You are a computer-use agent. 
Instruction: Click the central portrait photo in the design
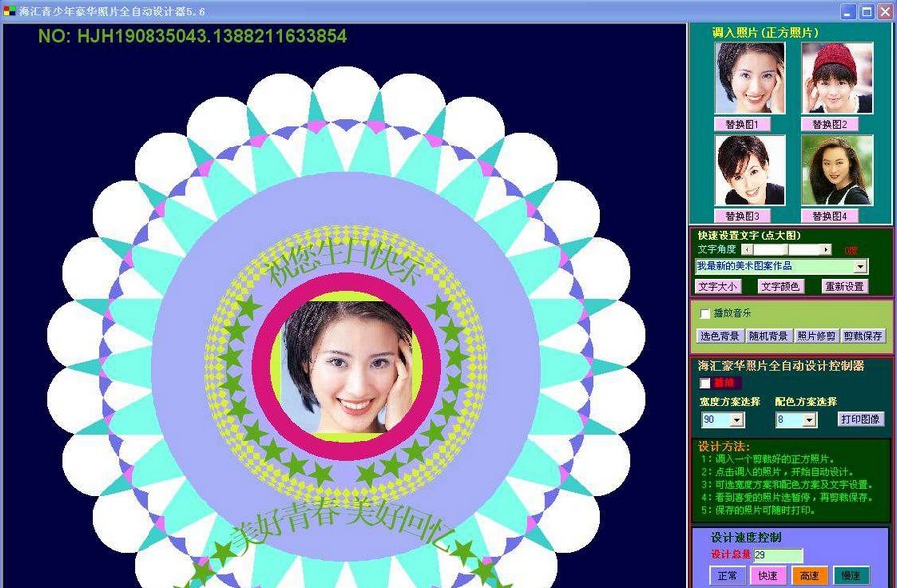[347, 367]
